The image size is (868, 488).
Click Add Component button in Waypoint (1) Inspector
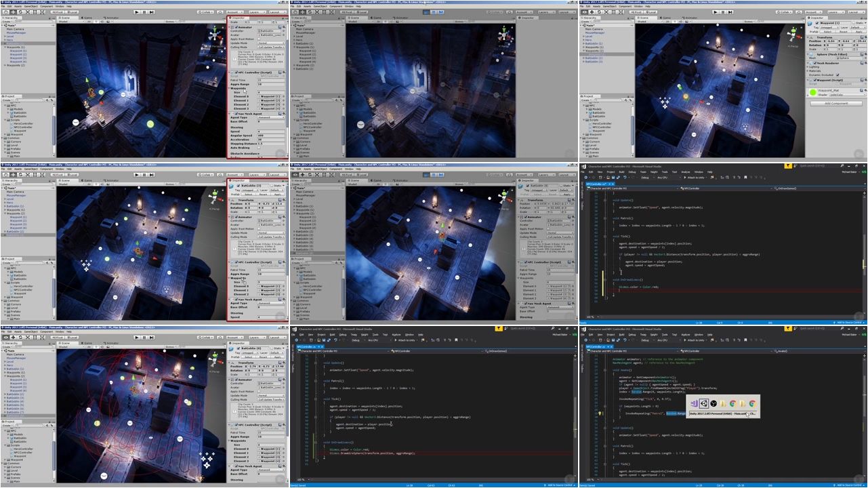836,103
